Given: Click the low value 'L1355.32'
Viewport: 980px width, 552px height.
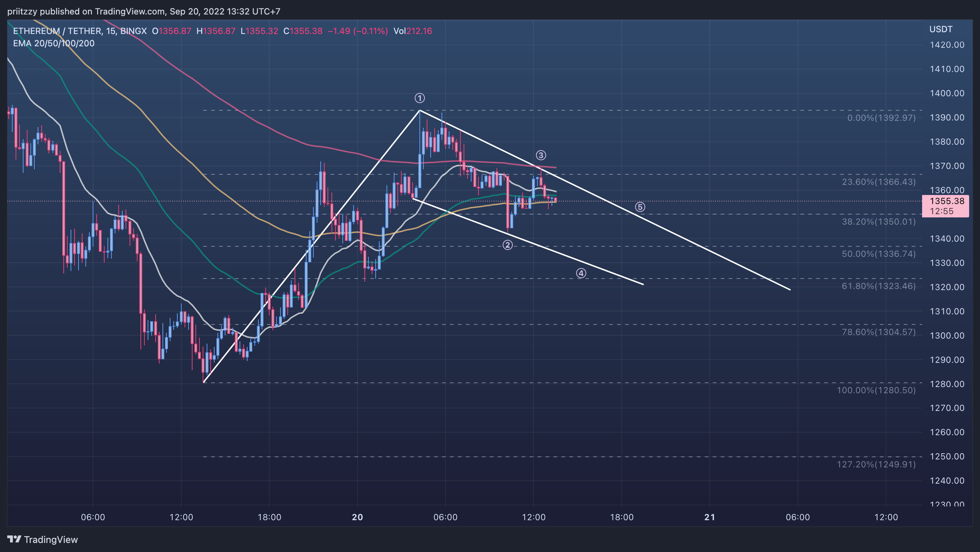Looking at the screenshot, I should click(259, 31).
